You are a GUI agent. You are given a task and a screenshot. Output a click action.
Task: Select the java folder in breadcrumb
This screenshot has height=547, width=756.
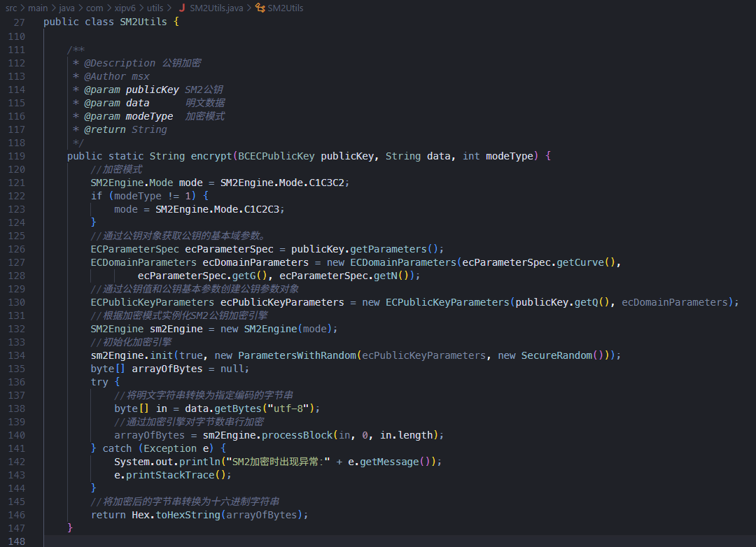[66, 8]
